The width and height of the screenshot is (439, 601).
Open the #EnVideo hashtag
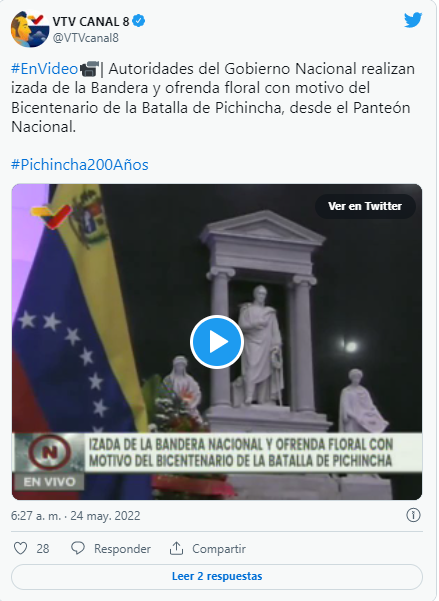click(x=44, y=69)
